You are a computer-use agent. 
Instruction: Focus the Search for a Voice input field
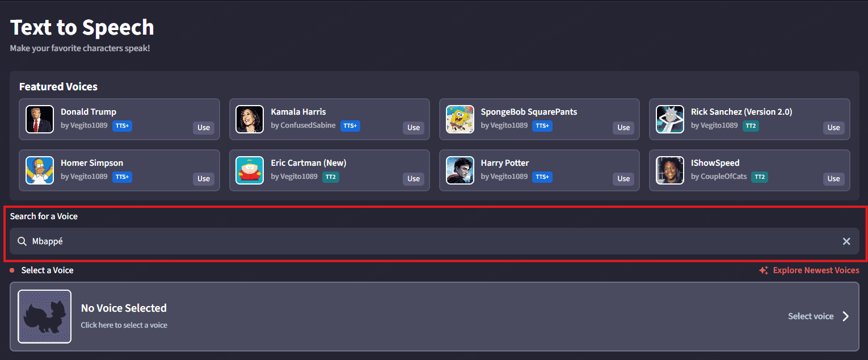[434, 241]
